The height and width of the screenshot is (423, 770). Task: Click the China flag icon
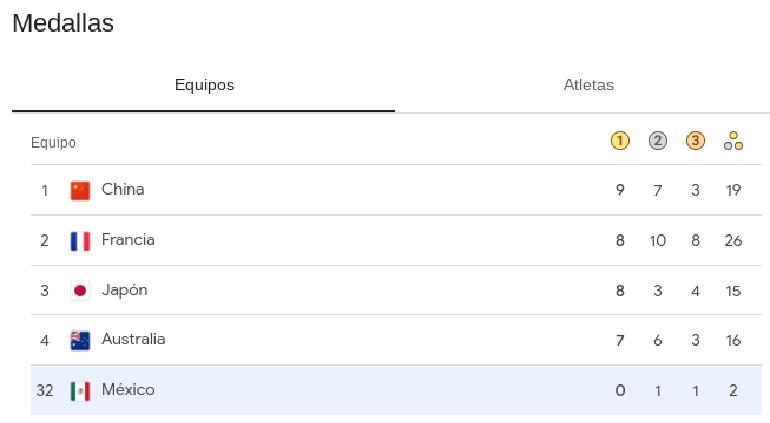point(80,191)
